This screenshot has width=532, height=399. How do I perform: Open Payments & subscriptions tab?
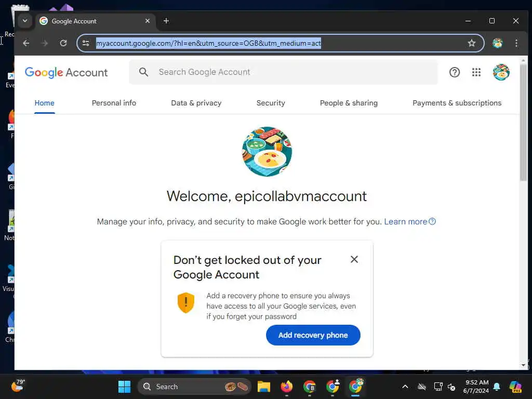point(457,103)
